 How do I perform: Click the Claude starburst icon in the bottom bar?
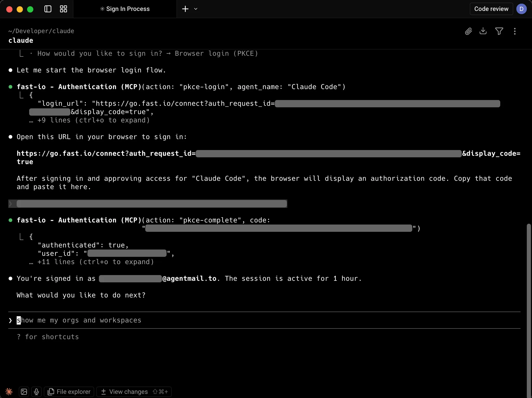(x=9, y=391)
